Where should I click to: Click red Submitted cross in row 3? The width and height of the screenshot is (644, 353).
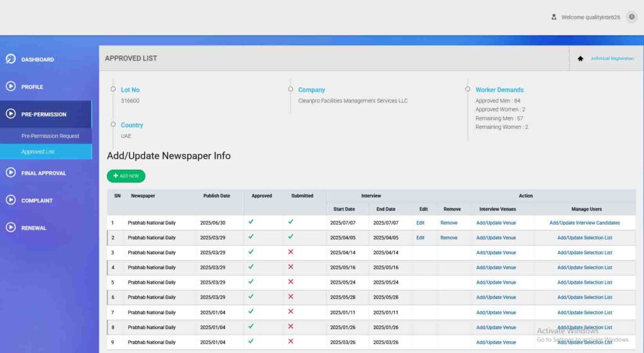pyautogui.click(x=291, y=252)
